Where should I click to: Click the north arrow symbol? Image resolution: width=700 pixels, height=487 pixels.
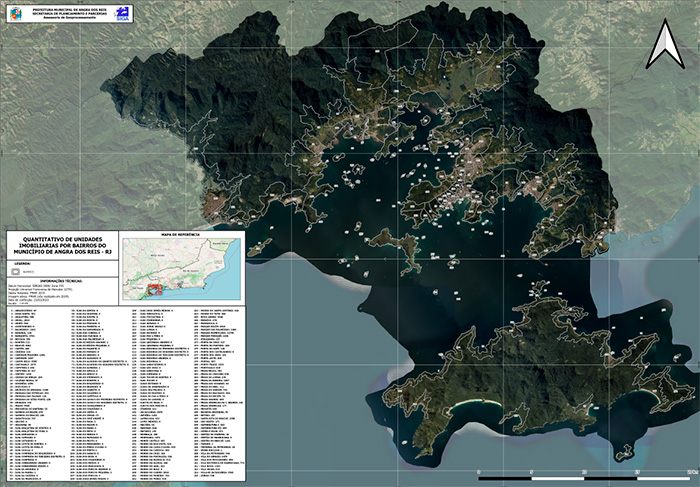(x=665, y=44)
